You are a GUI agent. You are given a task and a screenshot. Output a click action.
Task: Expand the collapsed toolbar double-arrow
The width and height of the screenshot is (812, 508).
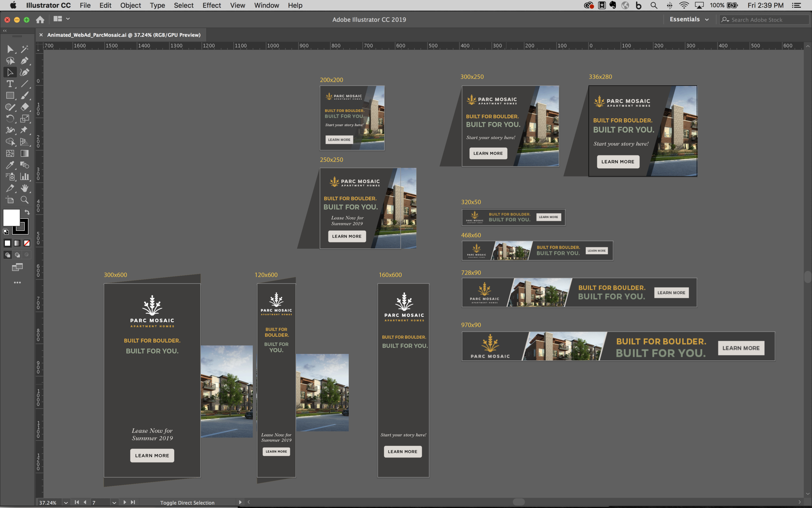(x=5, y=31)
